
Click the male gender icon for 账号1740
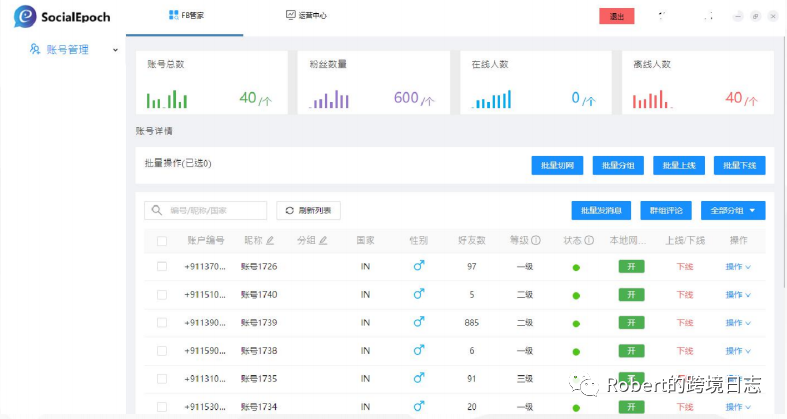419,294
